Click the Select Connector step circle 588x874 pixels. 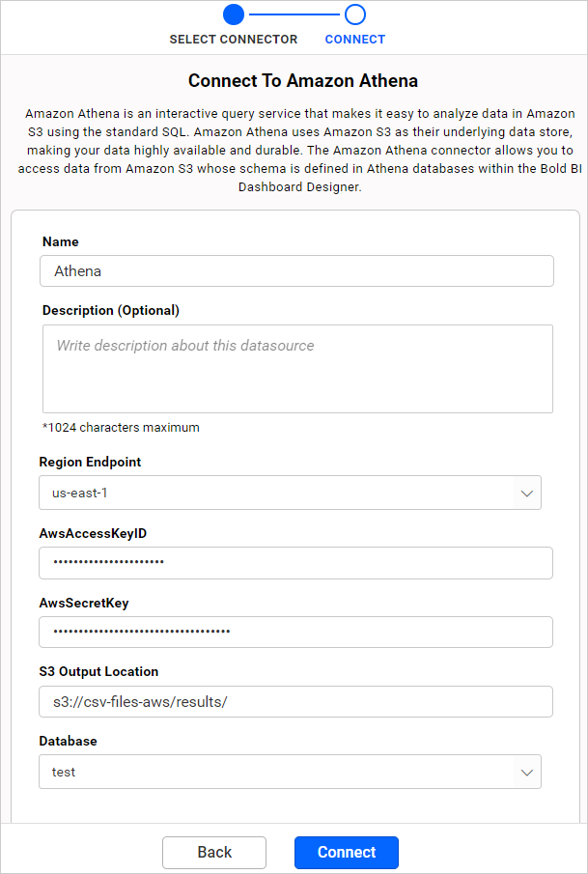[234, 14]
